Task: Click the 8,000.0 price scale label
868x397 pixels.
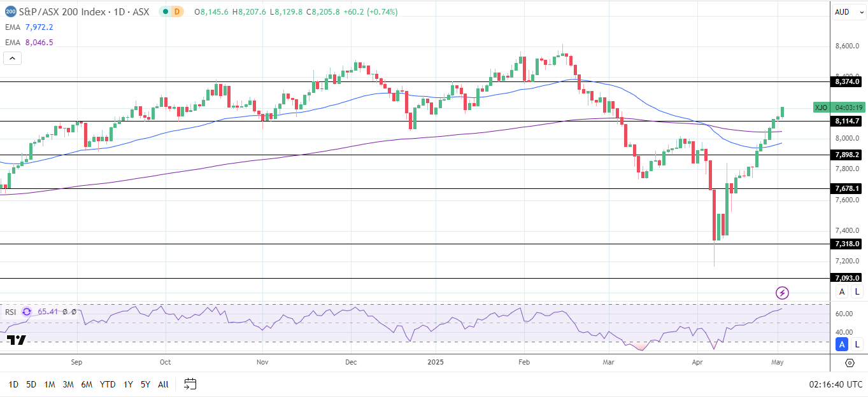Action: [848, 138]
